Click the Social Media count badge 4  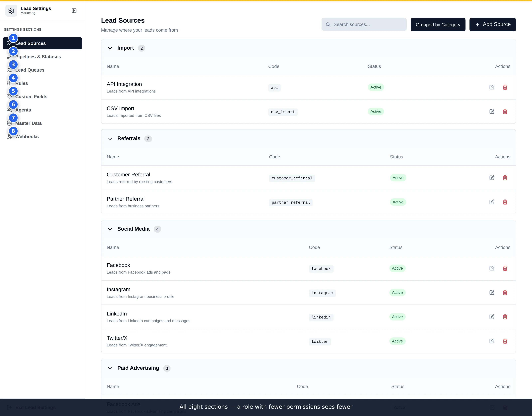157,229
